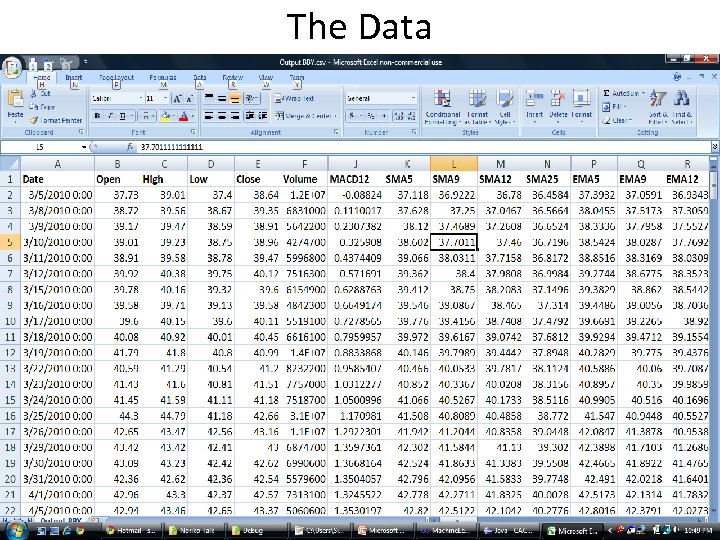Toggle Wrap Text
This screenshot has width=720, height=540.
pyautogui.click(x=295, y=98)
